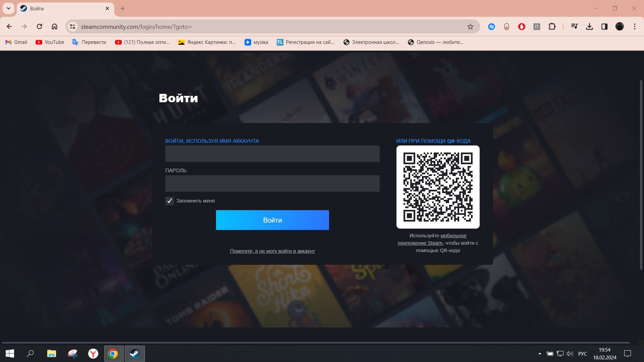View site information icon in address bar
This screenshot has height=362, width=644.
tap(72, 26)
